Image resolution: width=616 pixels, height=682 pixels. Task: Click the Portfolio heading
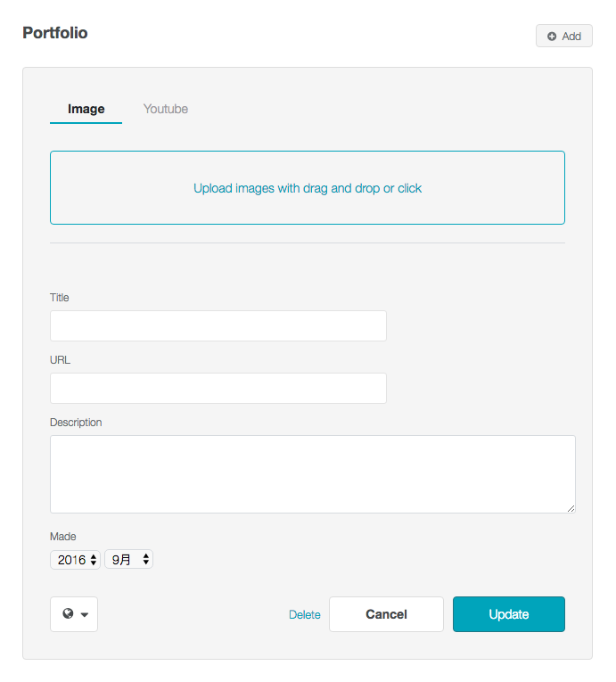55,33
